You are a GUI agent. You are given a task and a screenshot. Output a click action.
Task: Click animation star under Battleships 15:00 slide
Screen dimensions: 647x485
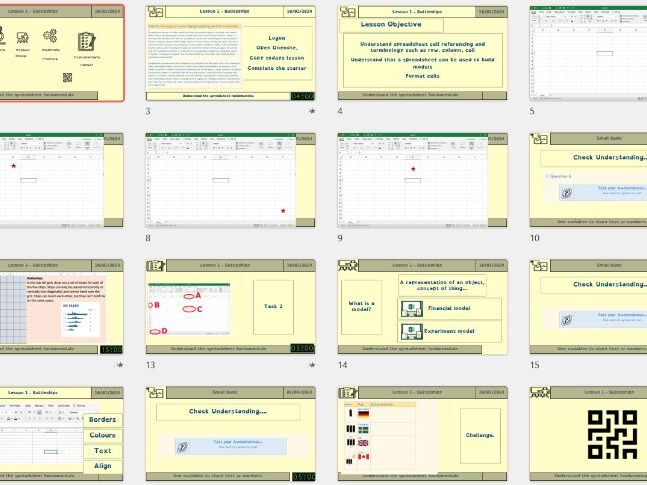click(x=120, y=365)
